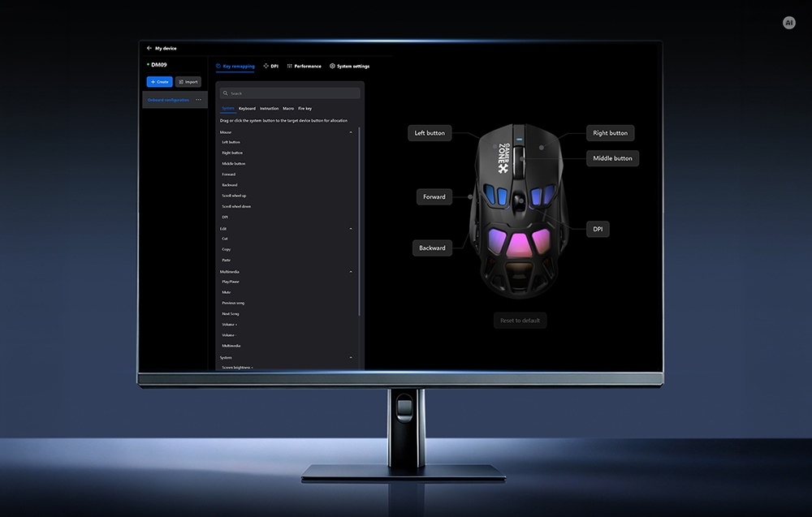Image resolution: width=812 pixels, height=517 pixels.
Task: Collapse the Multimedia section chevron
Action: 351,271
